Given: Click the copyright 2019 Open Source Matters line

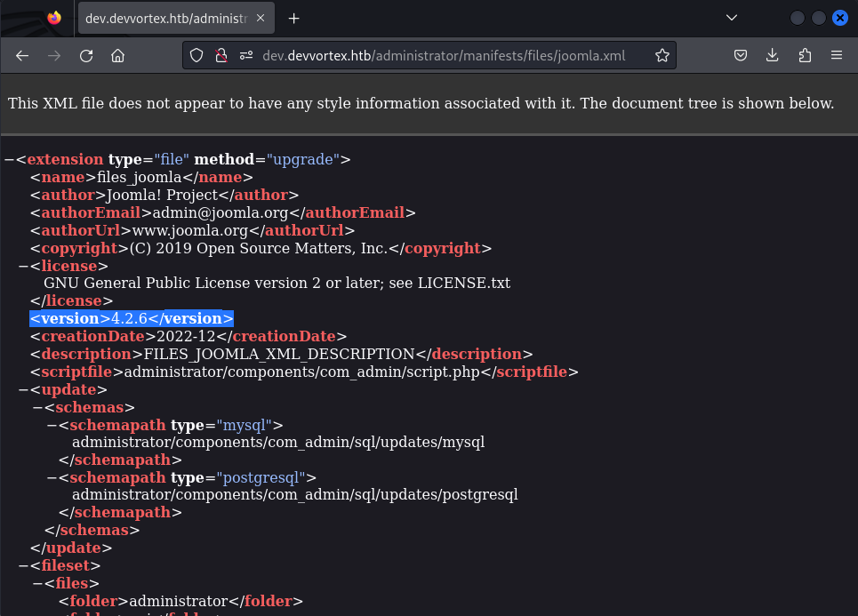Looking at the screenshot, I should click(261, 248).
